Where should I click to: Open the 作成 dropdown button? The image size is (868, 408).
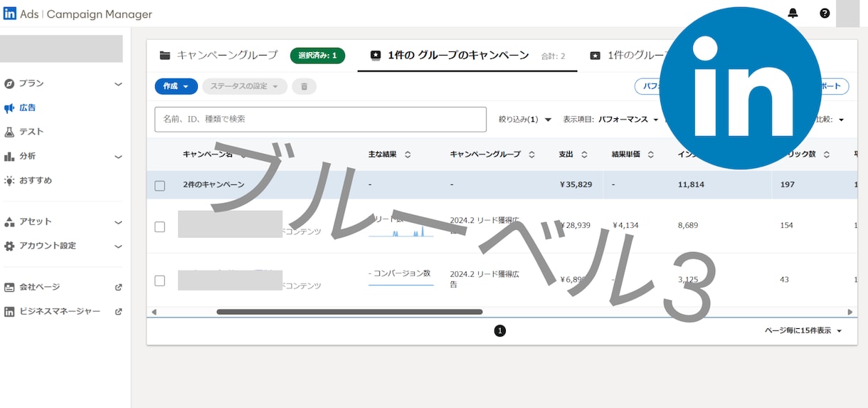pyautogui.click(x=176, y=86)
